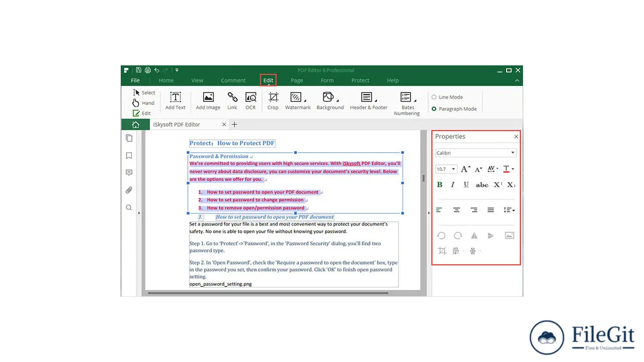Screen dimensions: 644x362
Task: Open the Calibri font family dropdown
Action: point(475,153)
